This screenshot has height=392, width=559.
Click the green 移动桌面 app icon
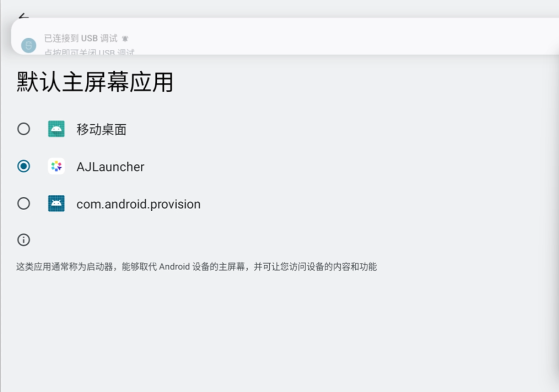click(56, 129)
